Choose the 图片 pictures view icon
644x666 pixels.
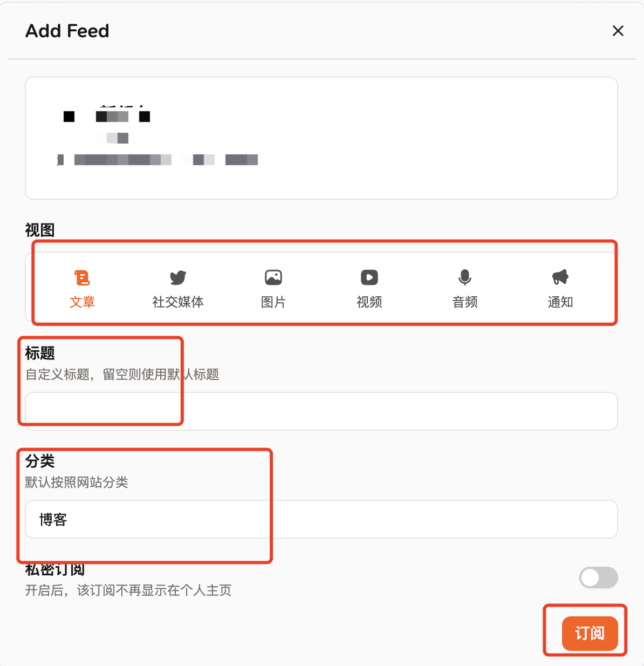[273, 288]
